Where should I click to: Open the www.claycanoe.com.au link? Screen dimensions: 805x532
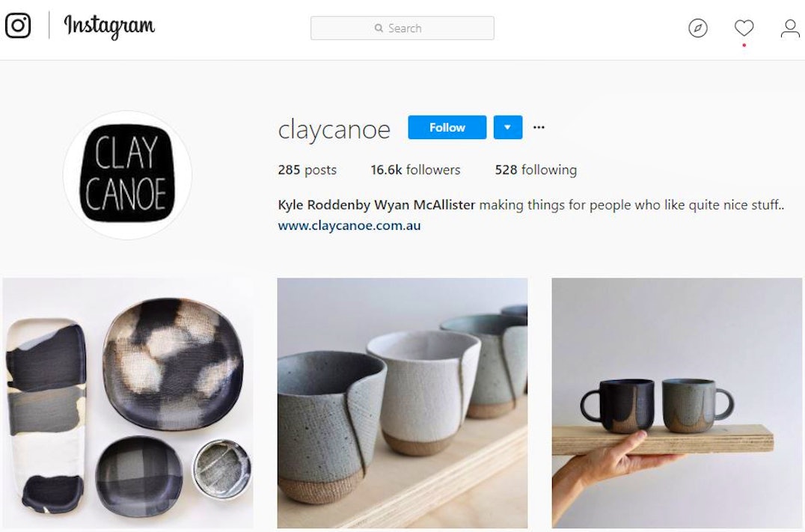[x=349, y=225]
